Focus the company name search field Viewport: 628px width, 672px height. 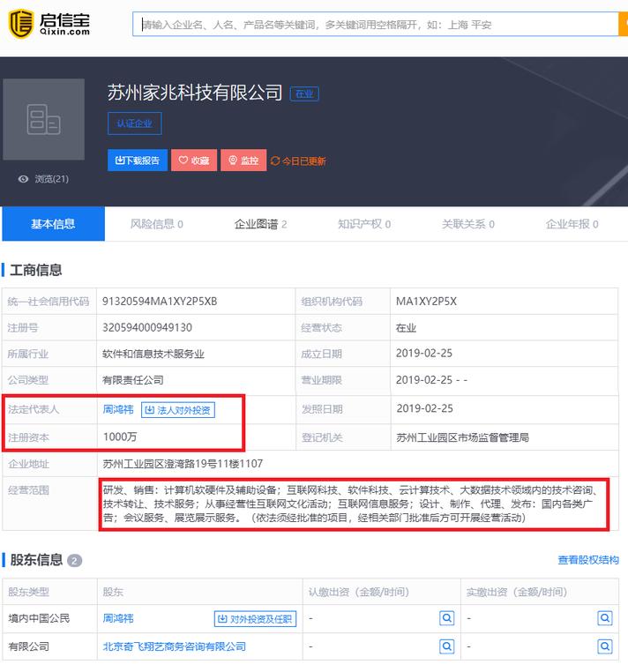click(376, 25)
